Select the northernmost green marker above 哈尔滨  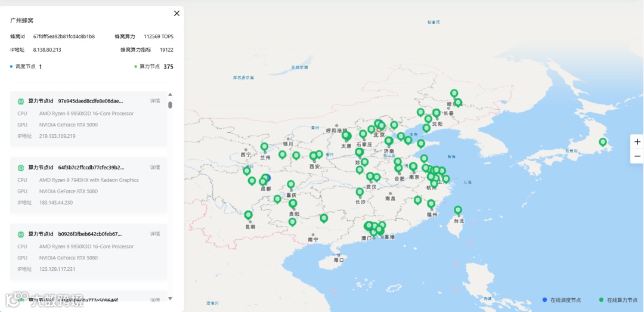(454, 93)
